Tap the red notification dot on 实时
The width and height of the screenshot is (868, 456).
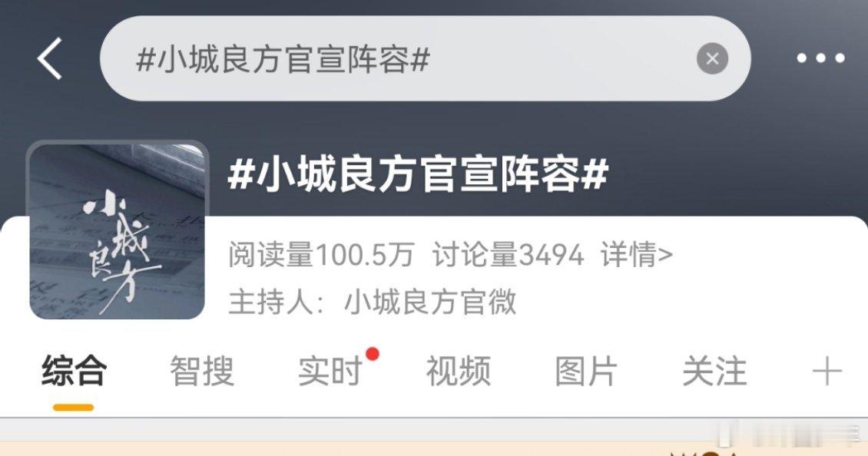click(373, 354)
